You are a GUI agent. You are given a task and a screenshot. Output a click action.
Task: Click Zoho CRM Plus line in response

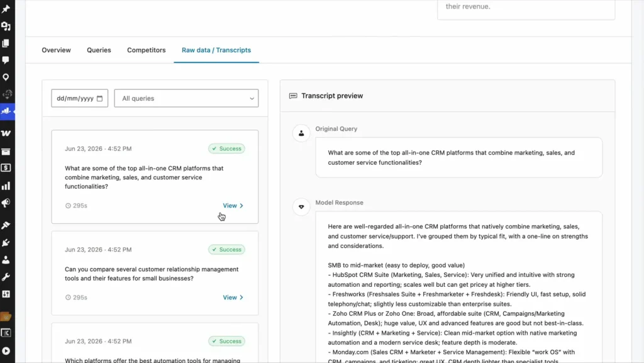455,318
